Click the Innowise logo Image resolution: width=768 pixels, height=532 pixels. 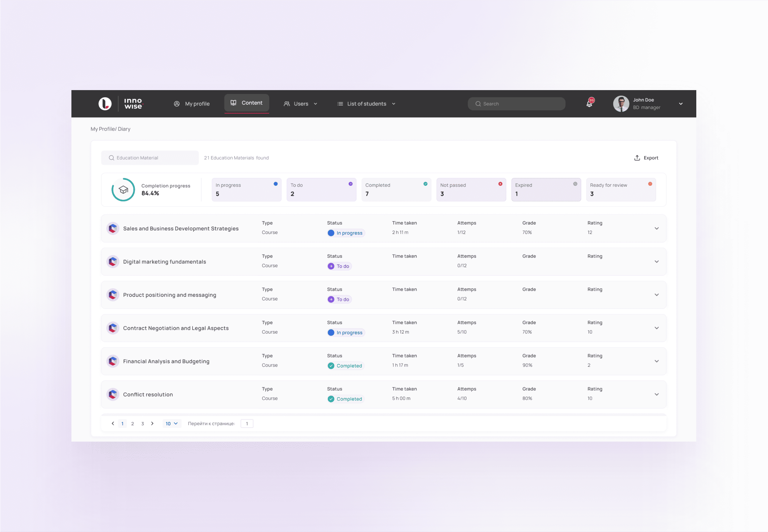(121, 104)
